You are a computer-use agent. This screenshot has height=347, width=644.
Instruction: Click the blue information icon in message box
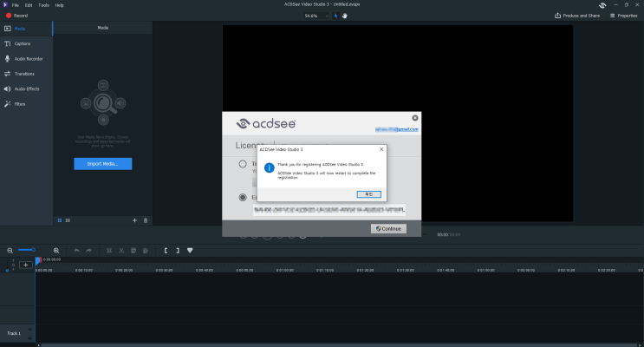[269, 167]
